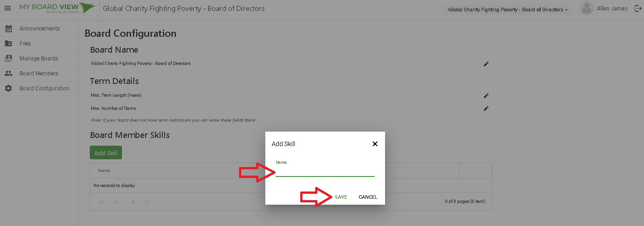Click the logout icon next to Allen James
This screenshot has height=226, width=644.
tap(638, 8)
